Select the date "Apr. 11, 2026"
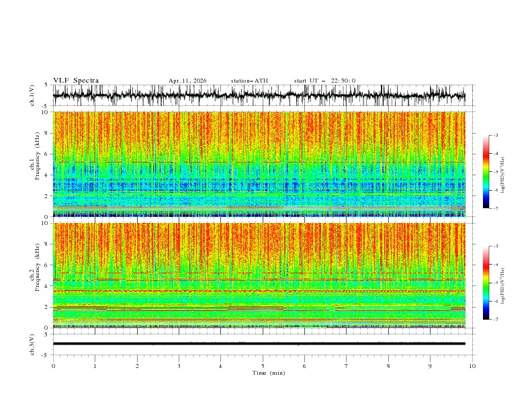Viewport: 532px width, 411px height. [x=187, y=81]
